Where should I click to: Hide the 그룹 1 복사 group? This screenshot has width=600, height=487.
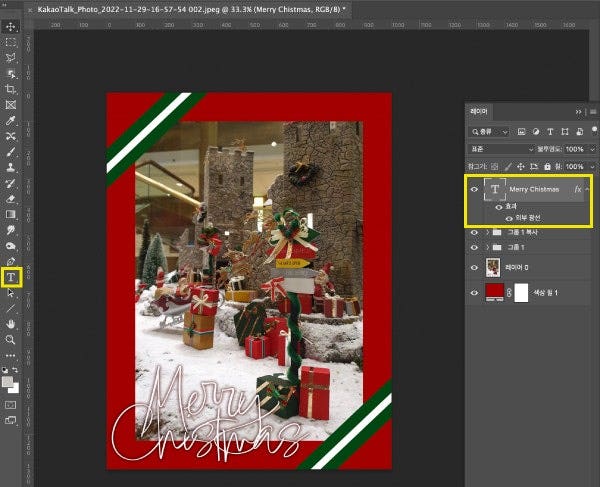click(x=474, y=232)
